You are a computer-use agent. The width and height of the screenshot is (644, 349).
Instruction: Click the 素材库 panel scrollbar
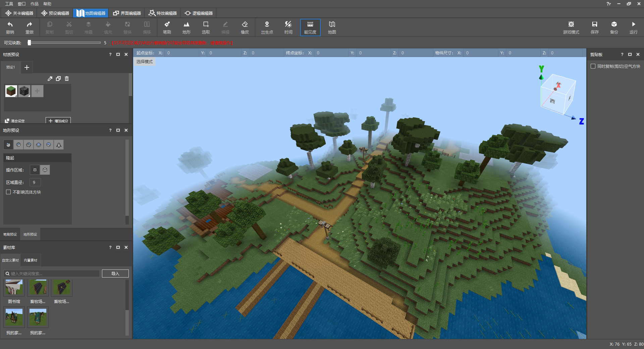point(127,295)
